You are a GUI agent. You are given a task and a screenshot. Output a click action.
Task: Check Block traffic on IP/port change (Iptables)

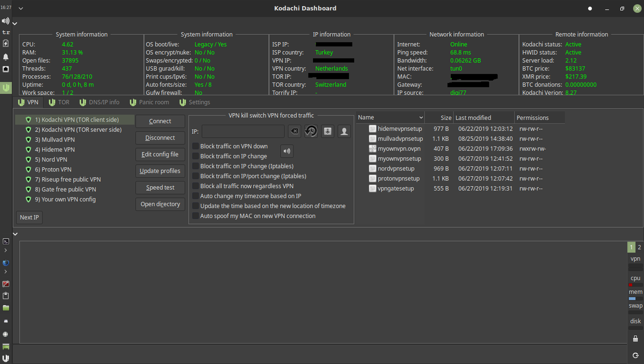[196, 176]
